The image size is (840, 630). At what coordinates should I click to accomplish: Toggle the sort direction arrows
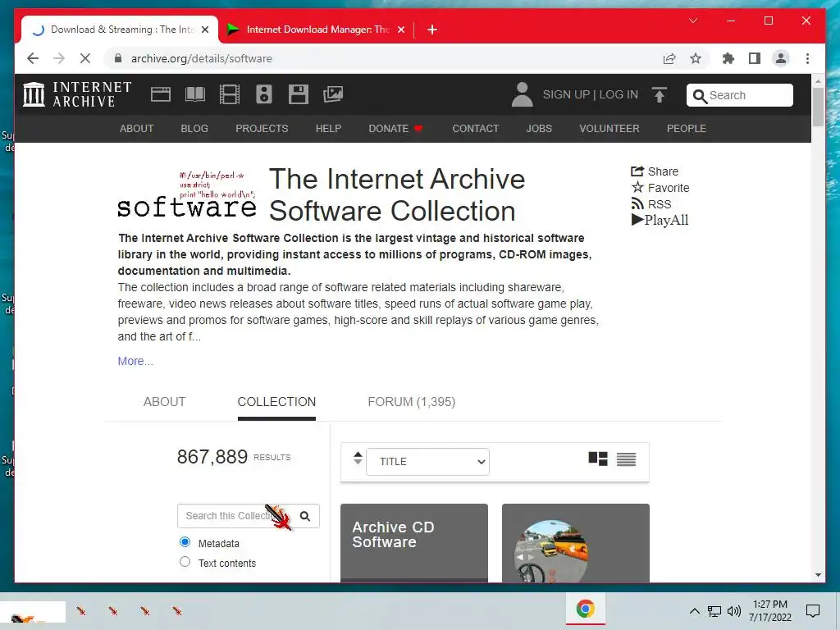(358, 459)
